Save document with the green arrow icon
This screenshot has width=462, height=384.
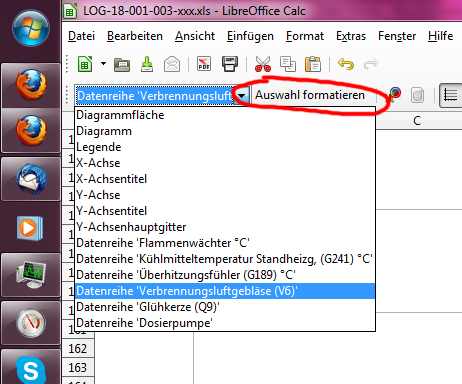point(147,64)
